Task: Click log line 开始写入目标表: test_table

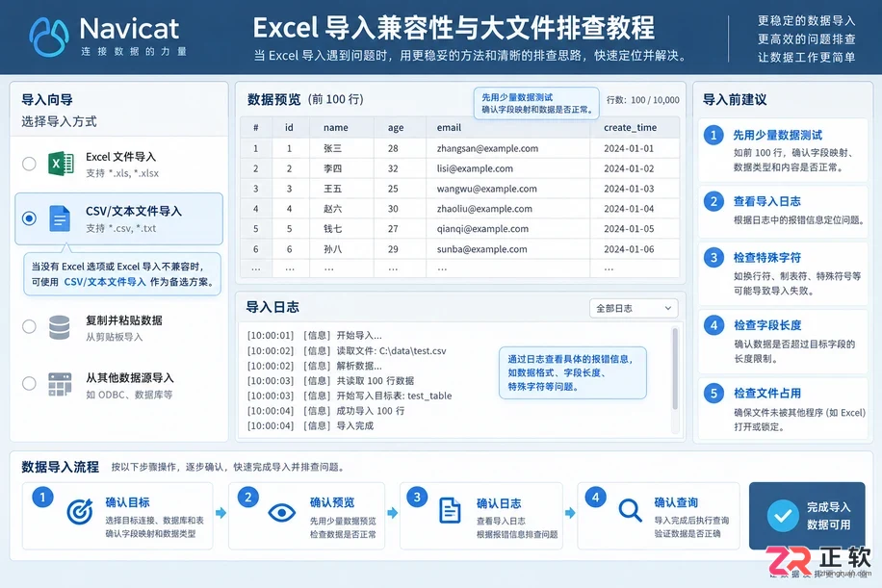Action: click(394, 396)
